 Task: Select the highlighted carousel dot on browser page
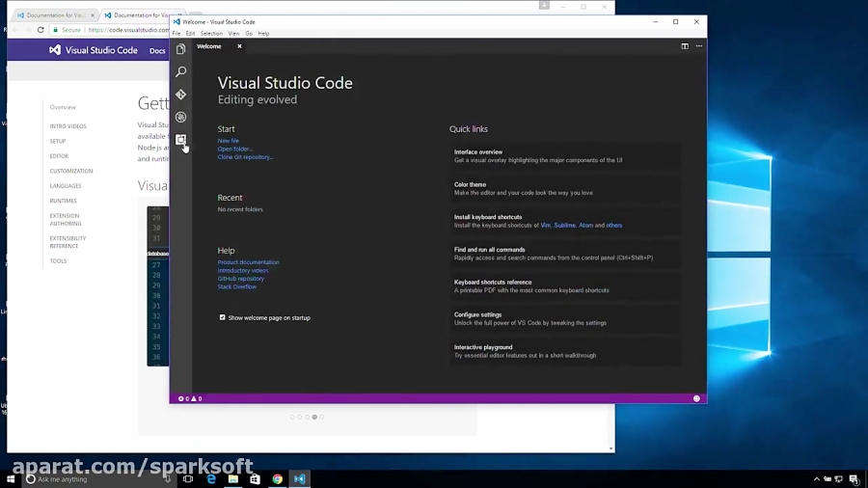[x=314, y=418]
